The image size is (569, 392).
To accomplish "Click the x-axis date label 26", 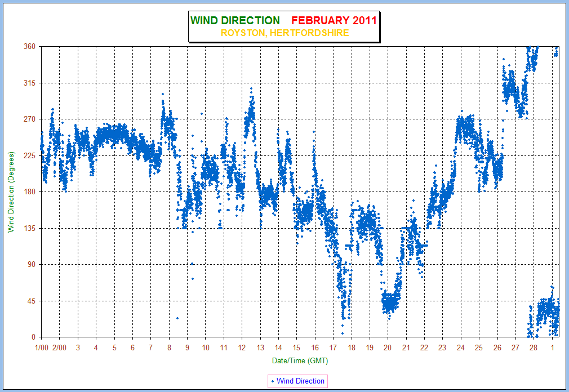I will (497, 348).
